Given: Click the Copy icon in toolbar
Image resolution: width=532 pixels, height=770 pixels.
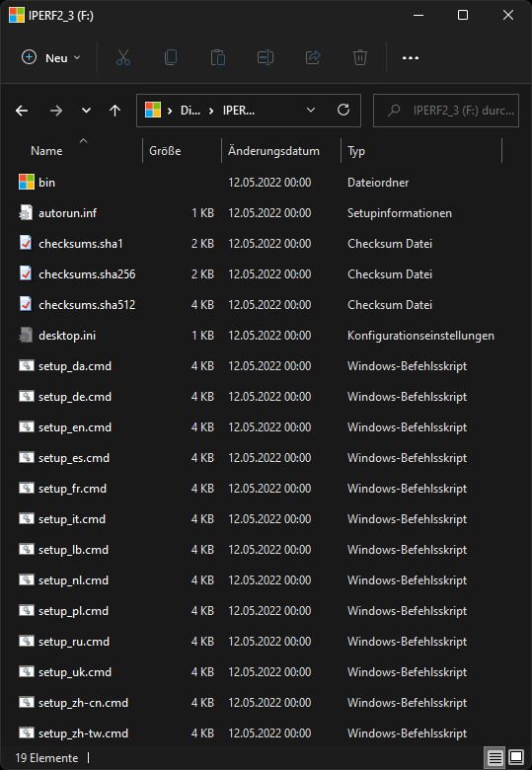Looking at the screenshot, I should tap(171, 57).
